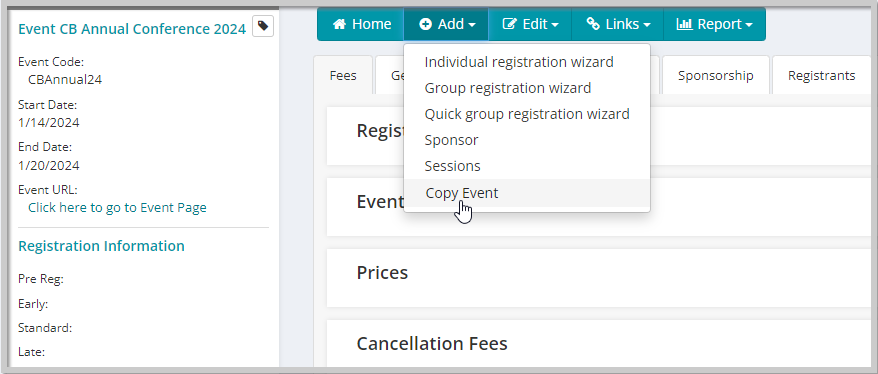Open the Event Page link
878x374 pixels.
(117, 208)
